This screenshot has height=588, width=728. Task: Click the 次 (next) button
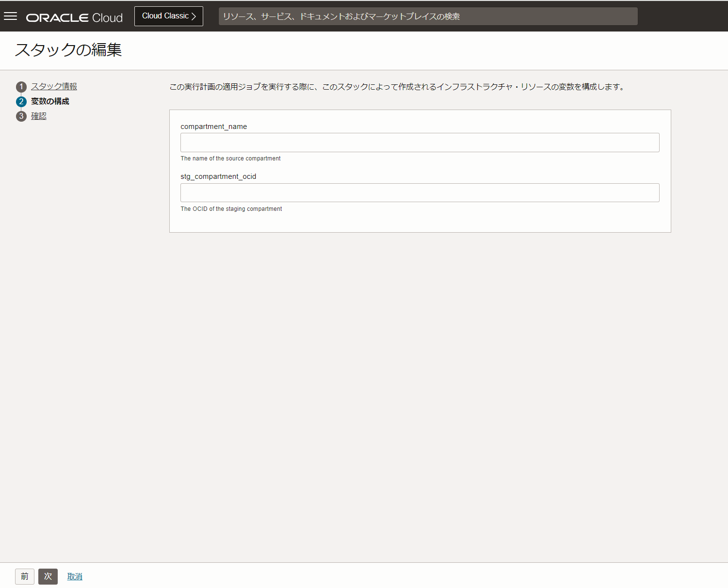tap(48, 576)
